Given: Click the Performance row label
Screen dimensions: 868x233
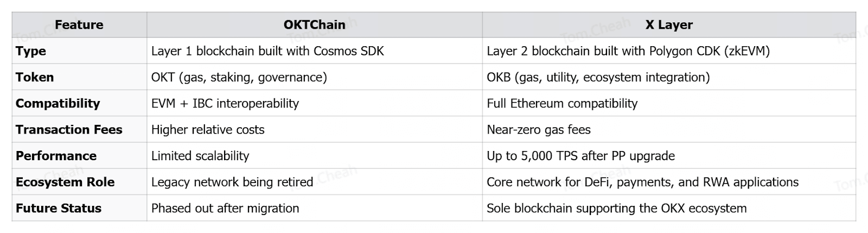Looking at the screenshot, I should tap(56, 156).
